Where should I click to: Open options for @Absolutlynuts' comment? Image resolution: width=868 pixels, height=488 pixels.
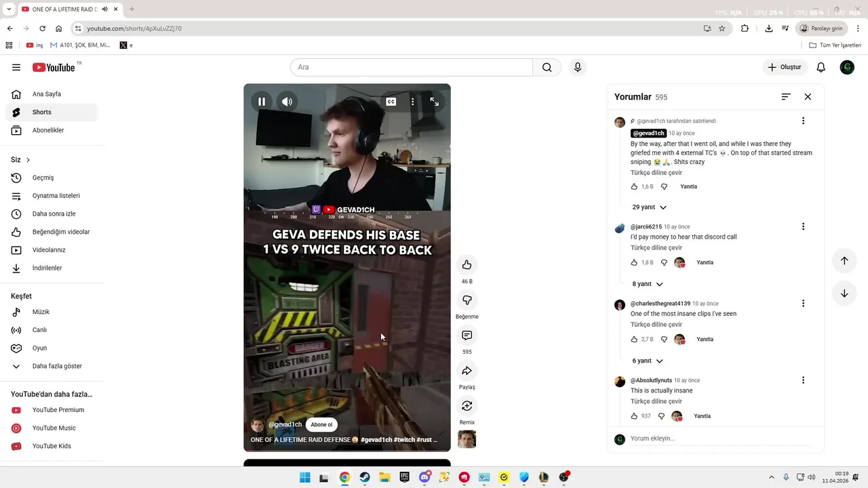804,380
